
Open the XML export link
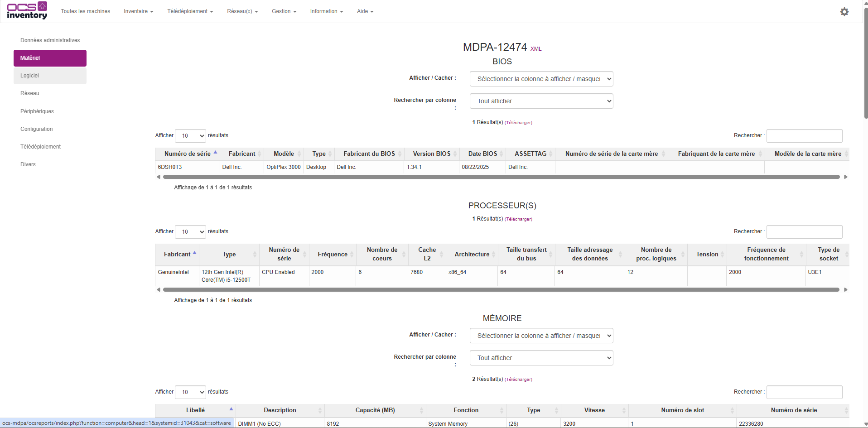[535, 49]
